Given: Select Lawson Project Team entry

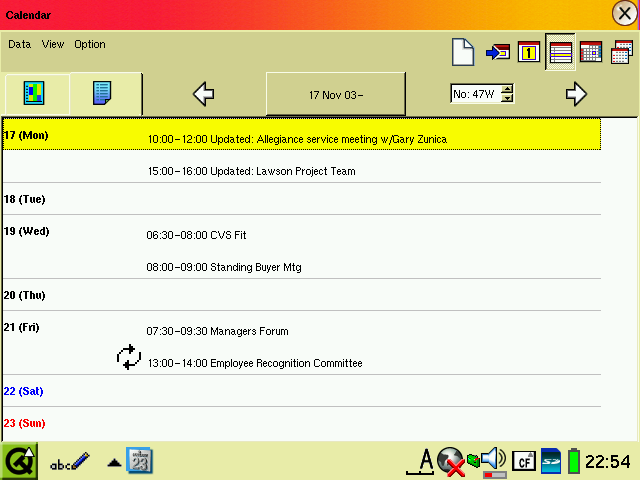Looking at the screenshot, I should click(251, 171).
